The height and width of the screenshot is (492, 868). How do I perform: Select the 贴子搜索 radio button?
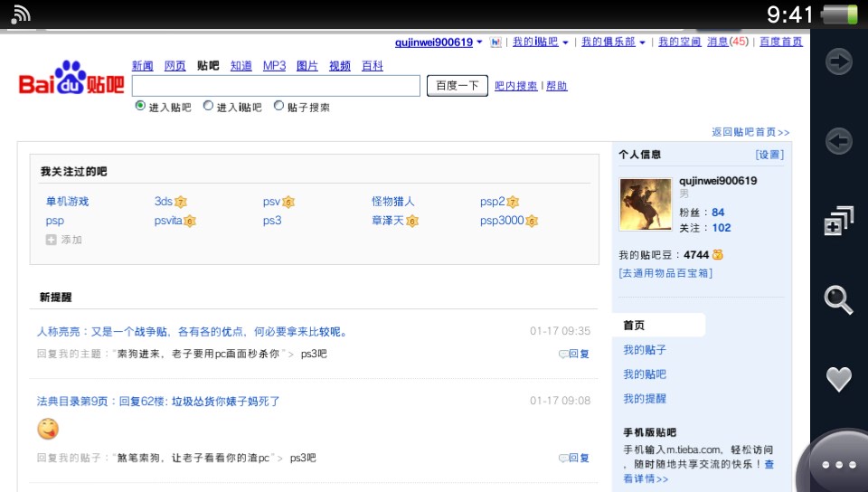[279, 106]
